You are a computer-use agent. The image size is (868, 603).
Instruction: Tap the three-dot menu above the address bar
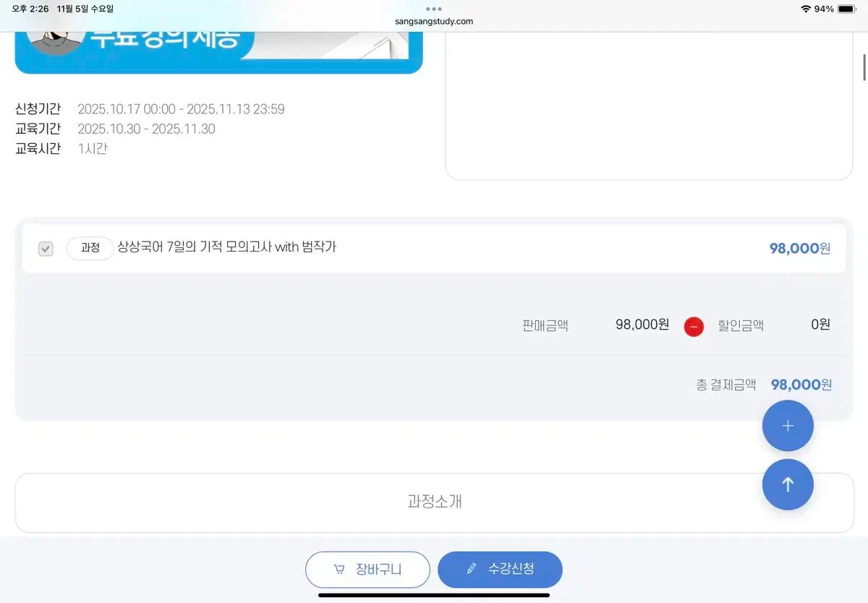click(x=433, y=10)
